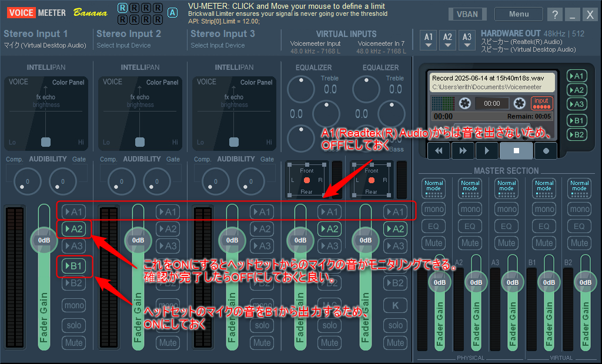
Task: Send recorder output to B2 bus
Action: [577, 134]
